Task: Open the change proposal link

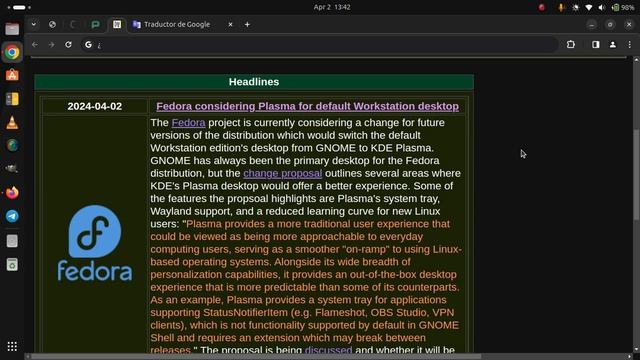Action: pos(282,173)
